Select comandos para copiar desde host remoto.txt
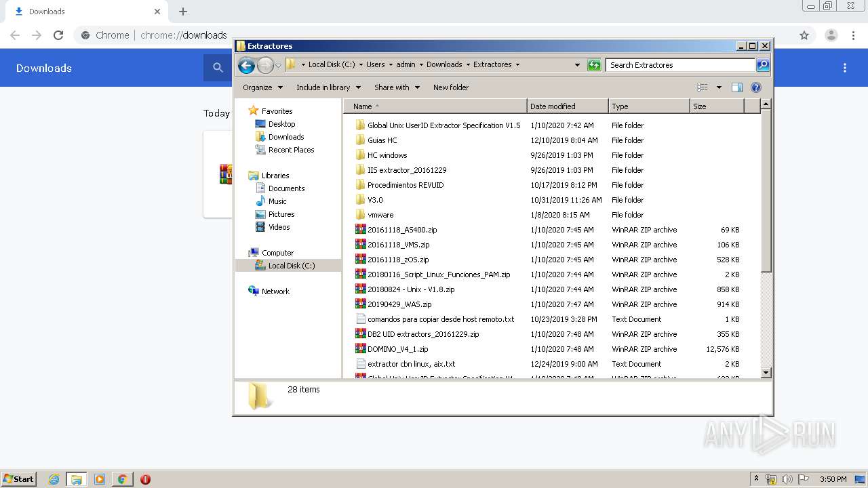Image resolution: width=868 pixels, height=488 pixels. (441, 319)
